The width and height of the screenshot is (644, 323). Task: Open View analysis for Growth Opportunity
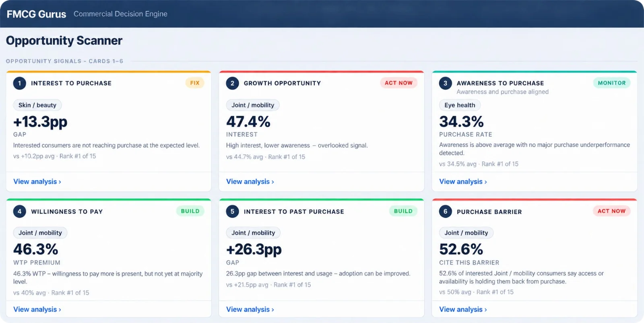point(250,182)
